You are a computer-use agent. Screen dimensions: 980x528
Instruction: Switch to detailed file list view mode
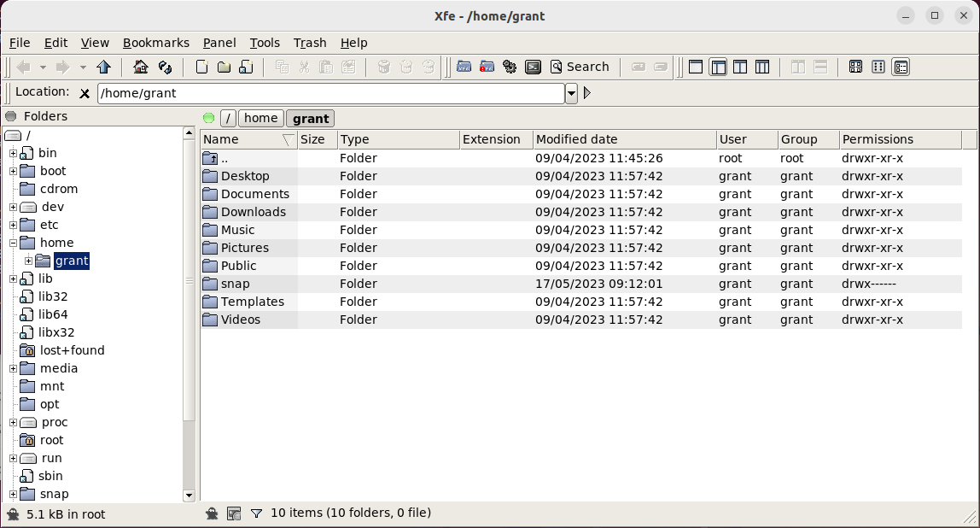[901, 67]
